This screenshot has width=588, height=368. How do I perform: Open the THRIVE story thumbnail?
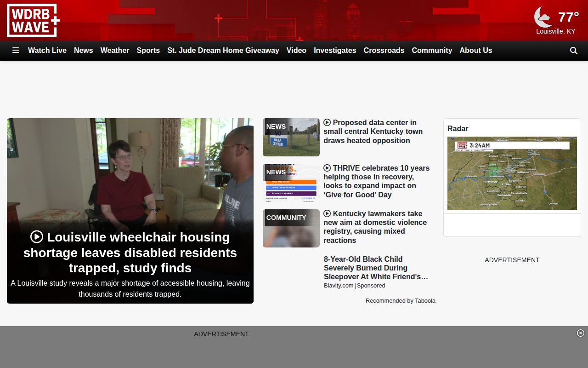coord(291,183)
